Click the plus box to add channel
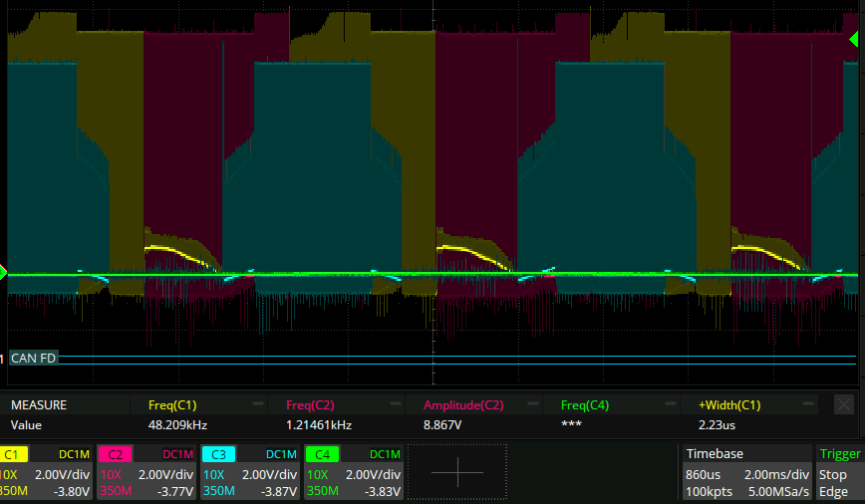 point(456,473)
